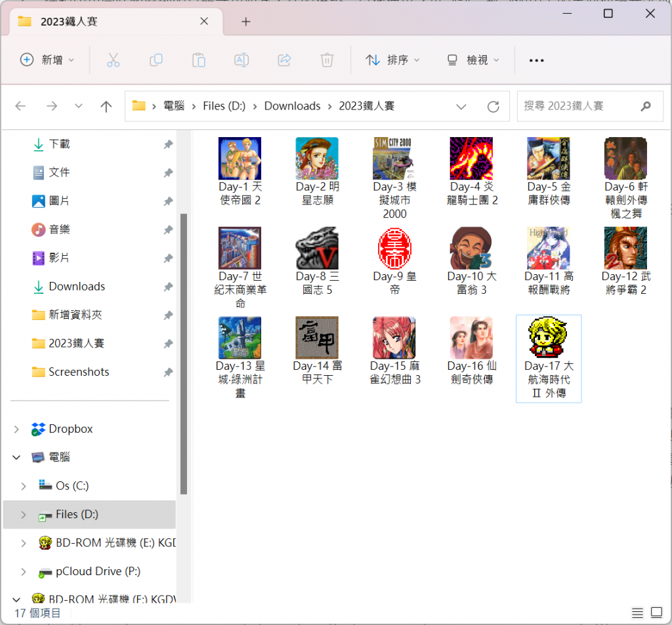Screen dimensions: 672x625
Task: Expand address bar history dropdown
Action: click(x=461, y=106)
